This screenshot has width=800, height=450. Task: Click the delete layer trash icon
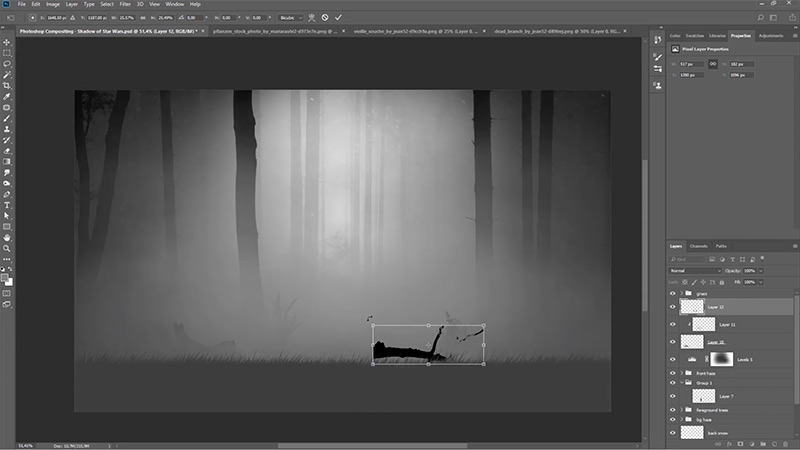(785, 444)
